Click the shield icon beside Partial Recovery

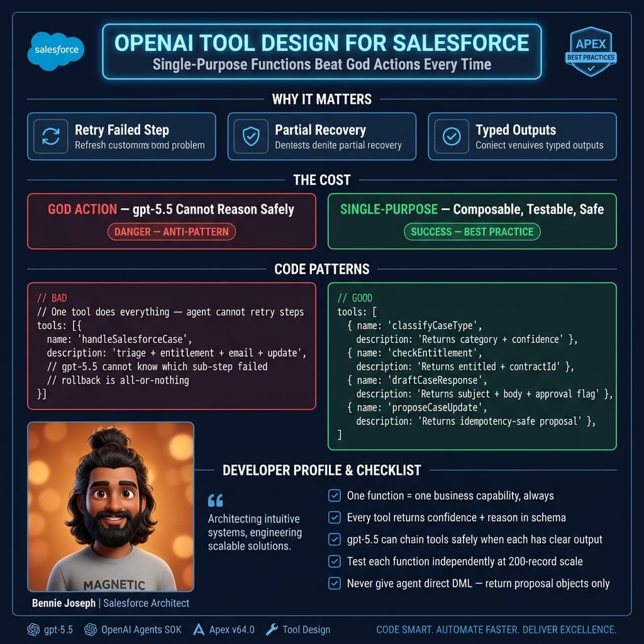click(x=251, y=136)
